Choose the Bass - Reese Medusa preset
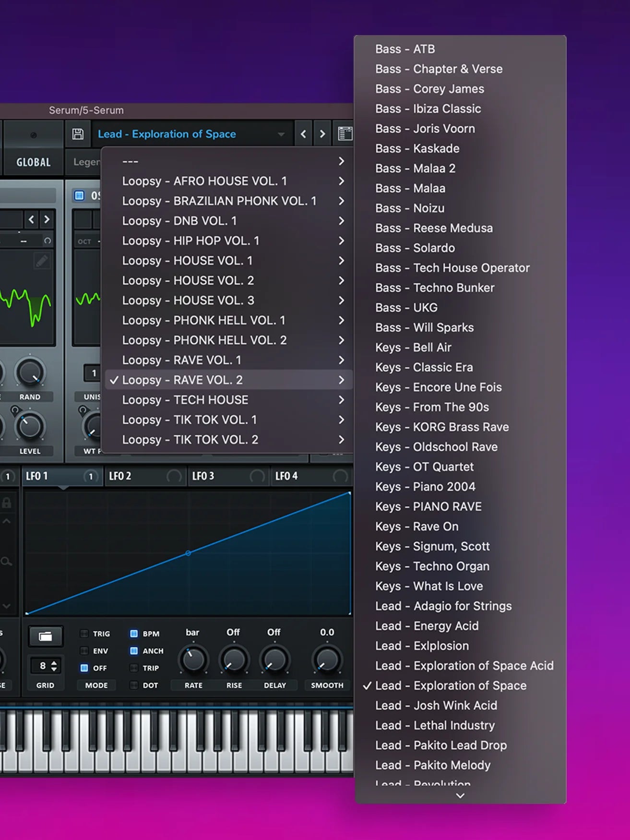Viewport: 630px width, 840px height. click(460, 228)
